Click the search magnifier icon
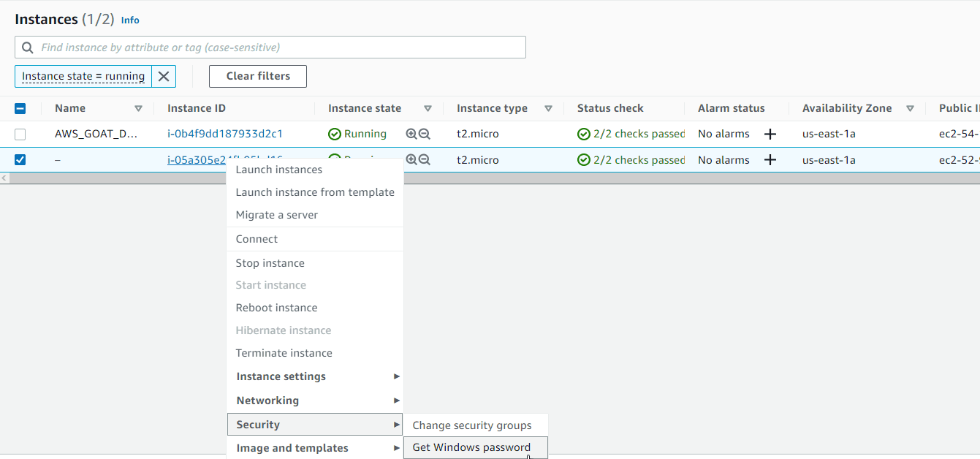980x459 pixels. pos(28,48)
